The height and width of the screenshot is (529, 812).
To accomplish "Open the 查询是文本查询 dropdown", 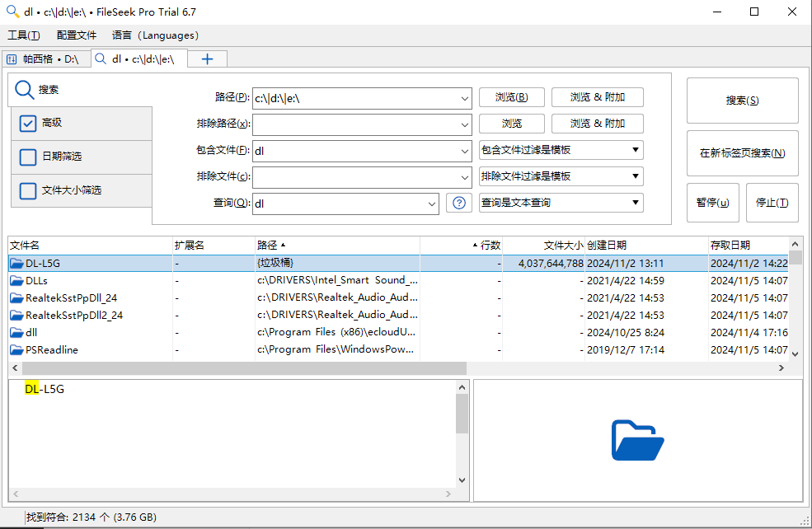I will pos(561,203).
